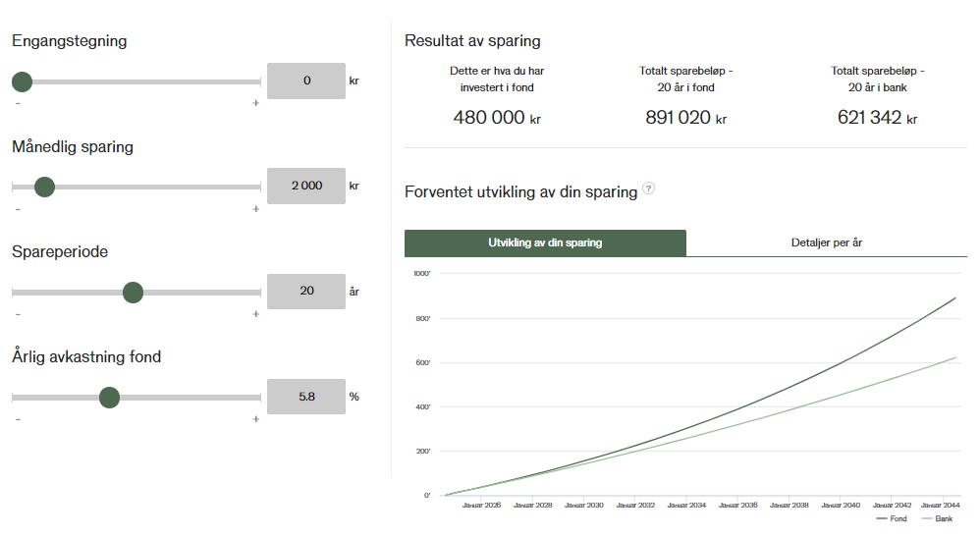Viewport: 980px width, 538px height.
Task: Click the Årlig avkastning fond slider handle
Action: click(x=109, y=398)
